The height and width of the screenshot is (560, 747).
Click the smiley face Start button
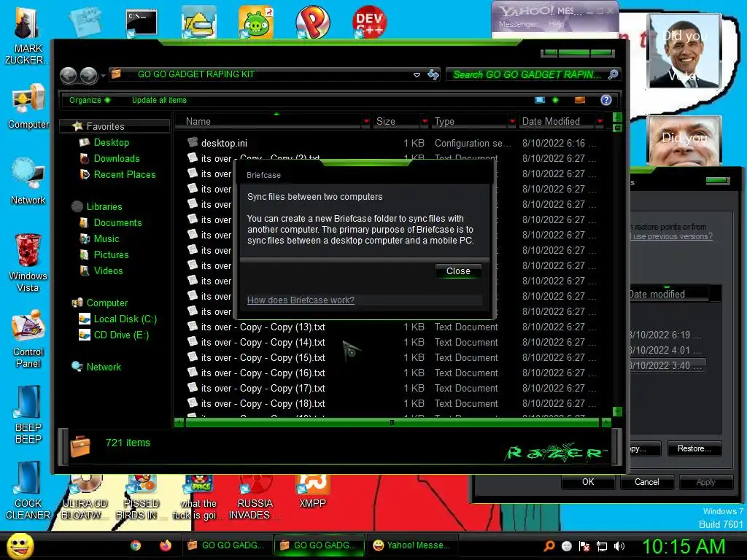pos(20,546)
